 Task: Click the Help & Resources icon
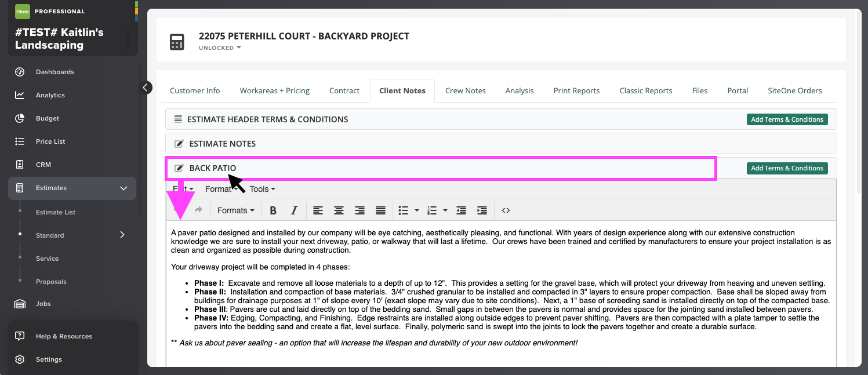tap(20, 336)
